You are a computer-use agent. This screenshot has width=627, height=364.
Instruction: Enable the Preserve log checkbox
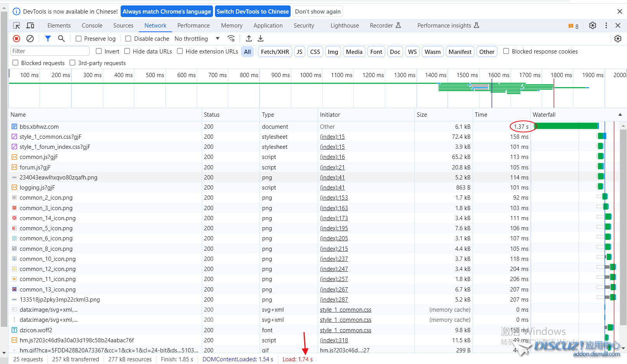point(79,39)
